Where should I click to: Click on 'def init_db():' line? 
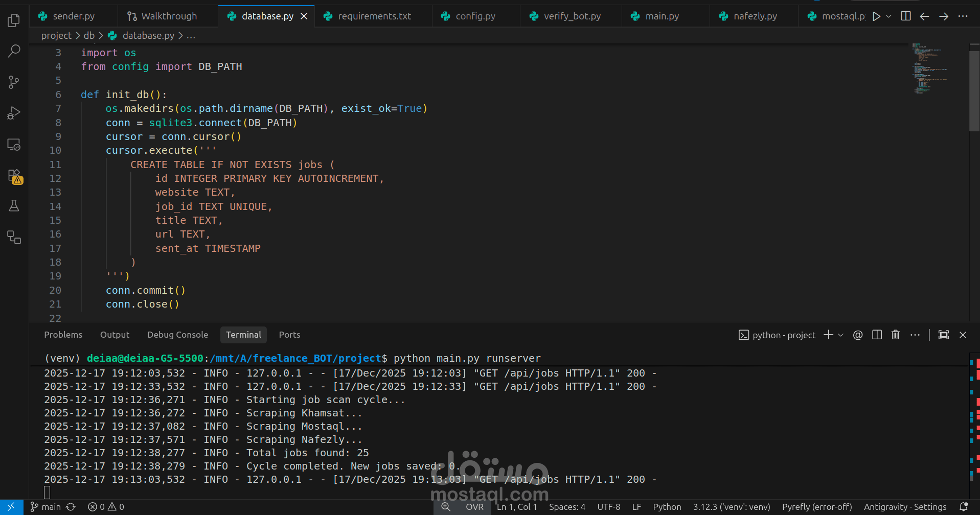click(124, 95)
